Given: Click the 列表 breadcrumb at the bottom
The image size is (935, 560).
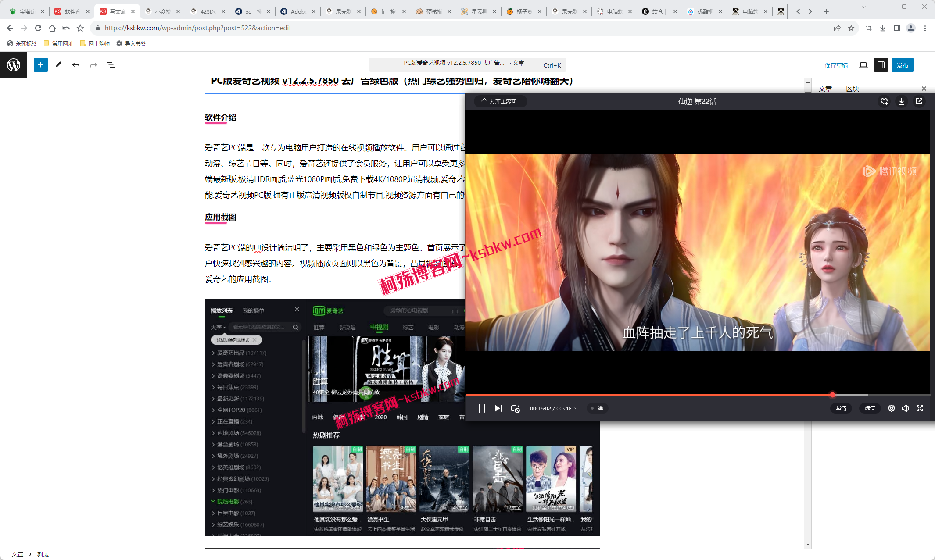Looking at the screenshot, I should [43, 554].
